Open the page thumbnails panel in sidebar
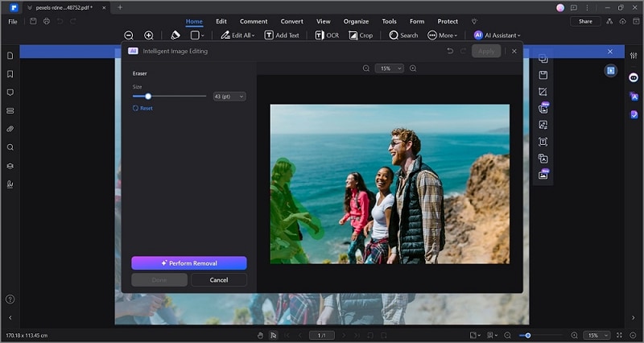Viewport: 644px width, 343px height. pos(10,56)
